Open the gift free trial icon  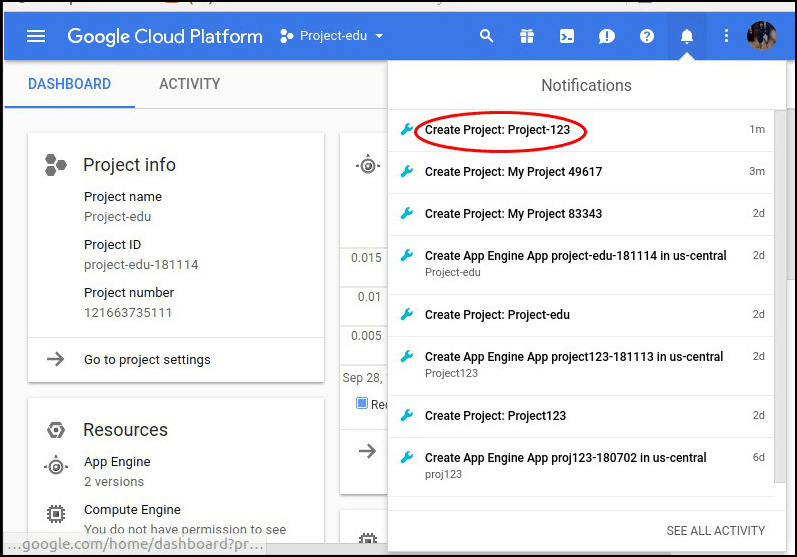coord(527,36)
